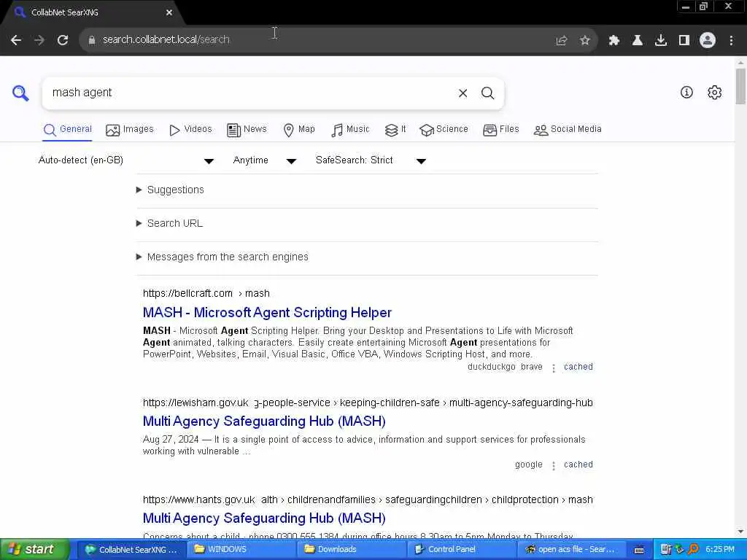Switch to the Science category

point(444,130)
